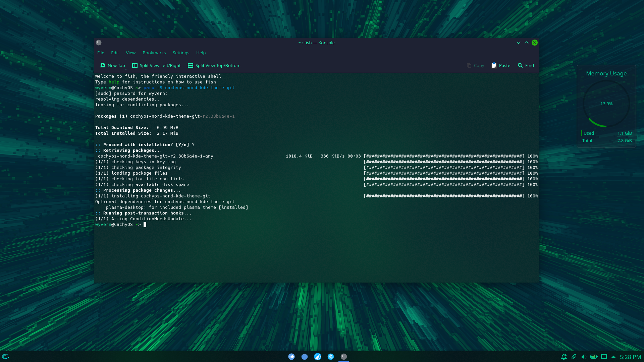
Task: Toggle the display settings tray icon
Action: click(x=604, y=357)
